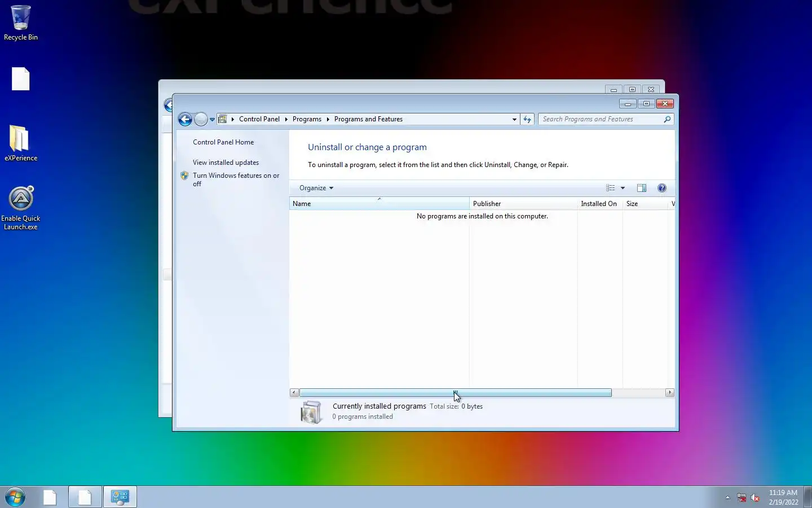This screenshot has height=508, width=812.
Task: Click the change view icon
Action: click(611, 188)
